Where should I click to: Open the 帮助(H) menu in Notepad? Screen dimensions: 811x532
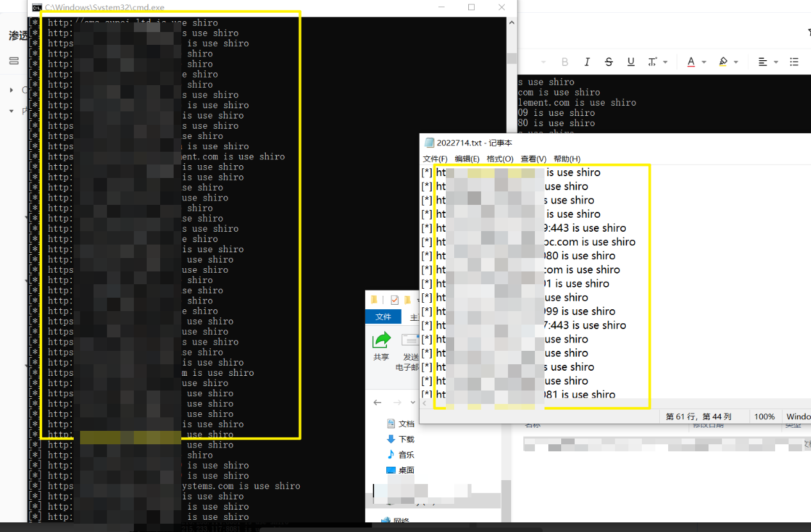click(566, 159)
